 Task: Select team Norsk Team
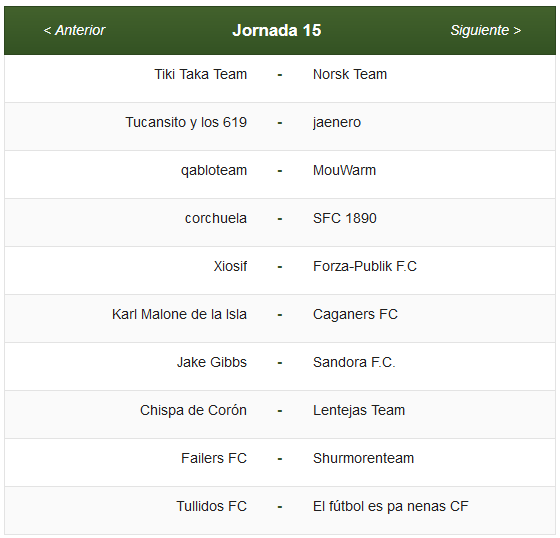(350, 74)
